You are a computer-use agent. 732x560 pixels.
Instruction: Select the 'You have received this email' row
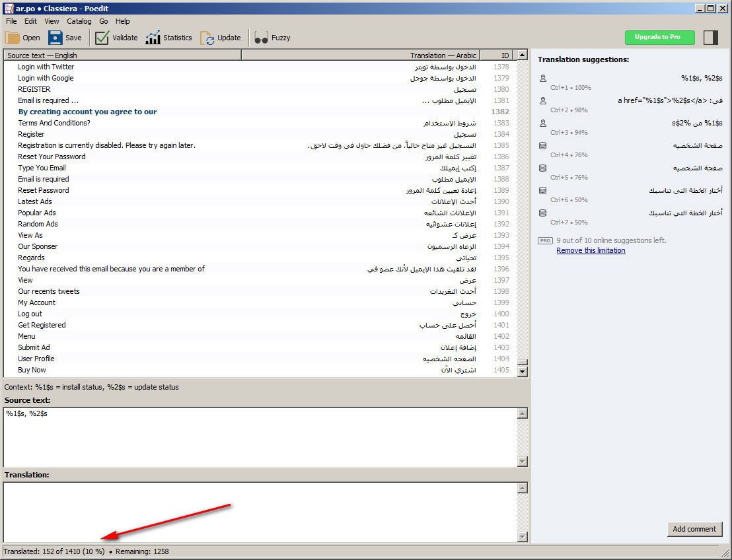tap(260, 269)
